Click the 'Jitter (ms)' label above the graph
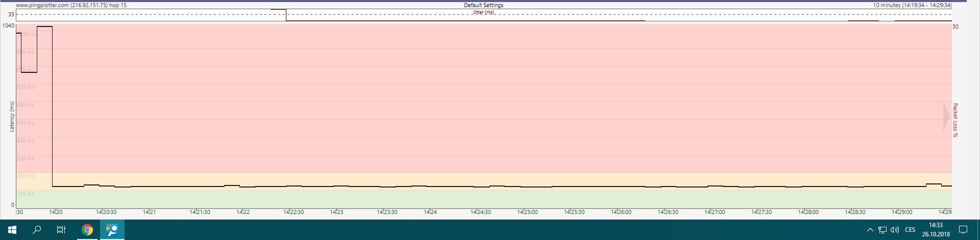The width and height of the screenshot is (980, 240). (x=483, y=12)
